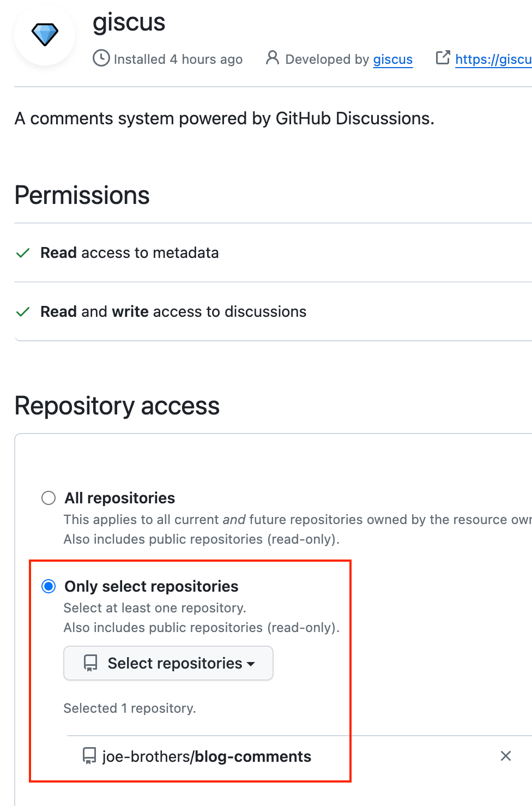Click joe-brothers/blog-comments repository name
The width and height of the screenshot is (532, 806).
(207, 756)
